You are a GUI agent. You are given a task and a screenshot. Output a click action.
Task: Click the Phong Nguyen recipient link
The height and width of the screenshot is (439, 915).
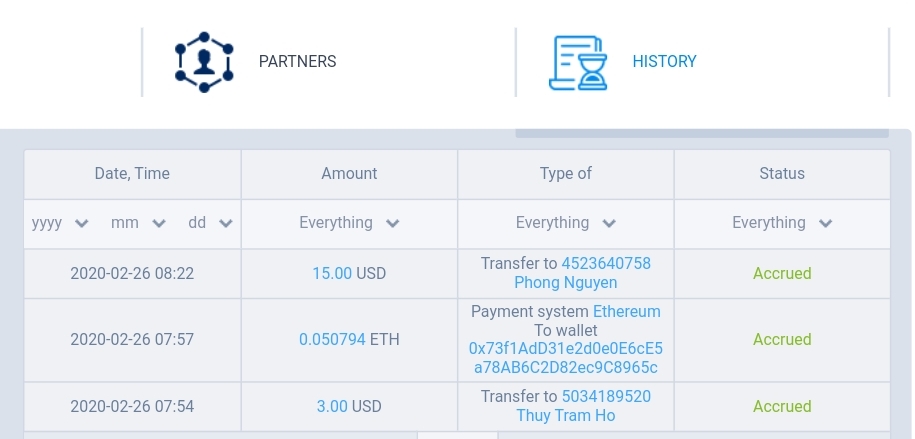tap(566, 283)
